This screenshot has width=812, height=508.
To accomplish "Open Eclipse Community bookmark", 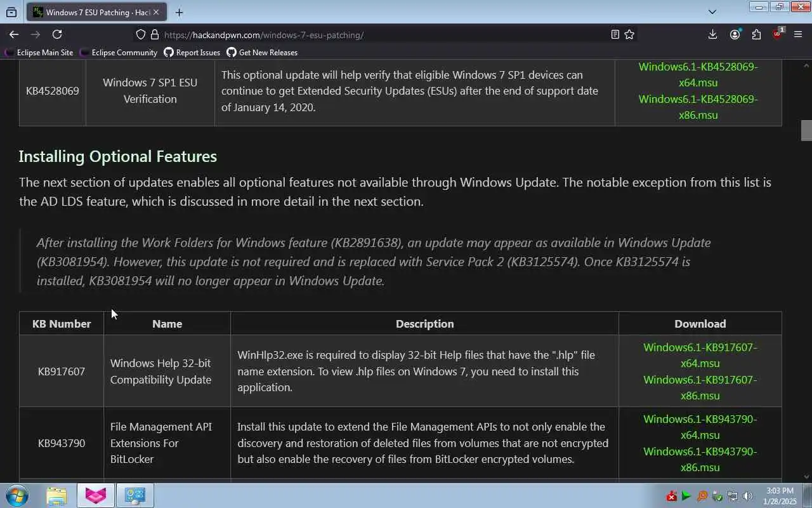I will [119, 53].
